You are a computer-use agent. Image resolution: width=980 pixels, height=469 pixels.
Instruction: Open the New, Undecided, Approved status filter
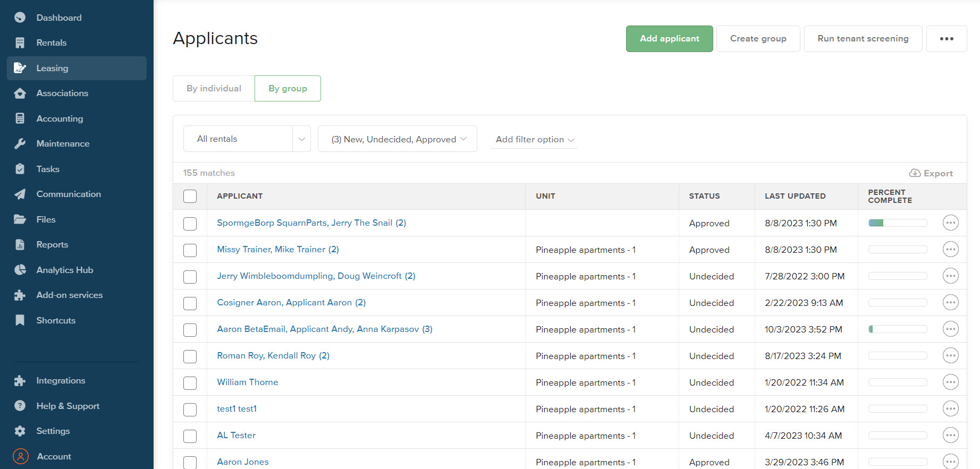click(397, 139)
